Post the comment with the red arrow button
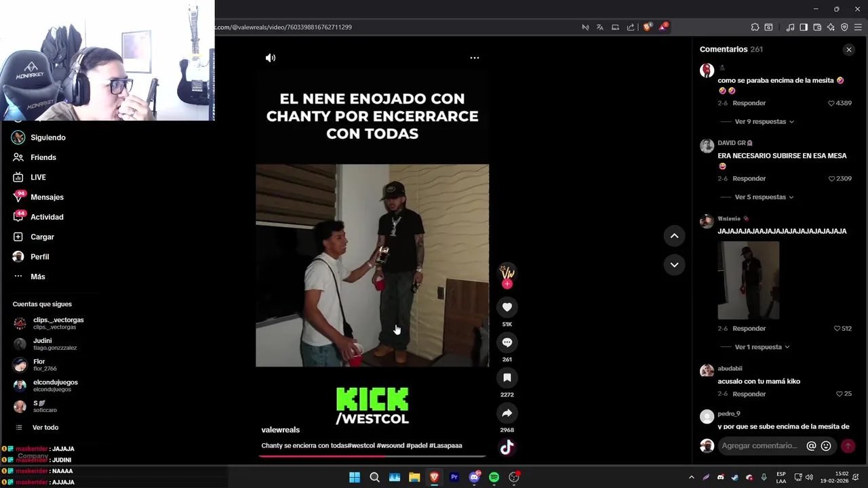Viewport: 868px width, 488px height. (x=848, y=446)
